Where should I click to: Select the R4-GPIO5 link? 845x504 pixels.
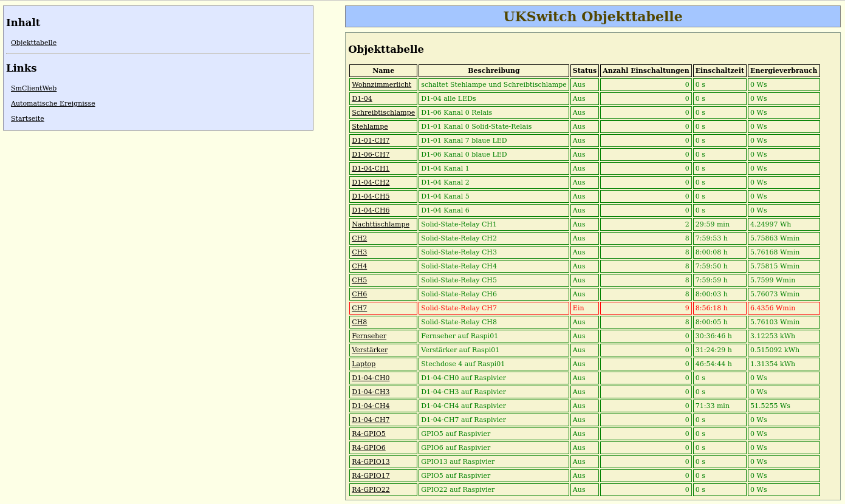point(369,434)
